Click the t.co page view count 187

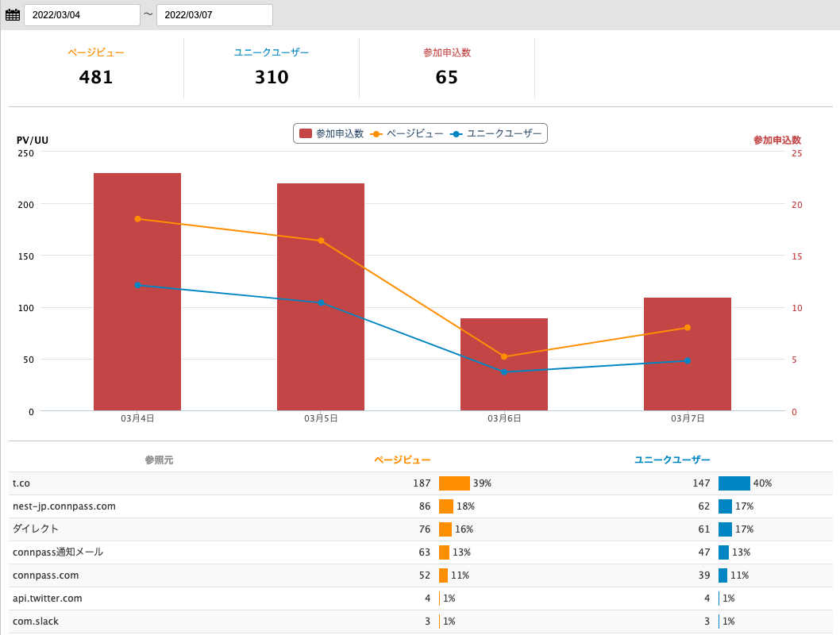click(x=422, y=483)
